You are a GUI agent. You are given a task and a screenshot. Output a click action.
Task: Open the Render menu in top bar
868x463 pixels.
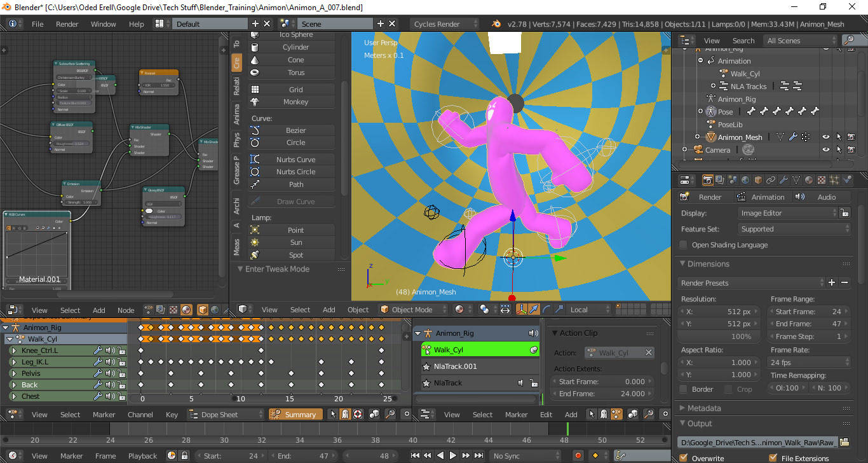(x=67, y=24)
